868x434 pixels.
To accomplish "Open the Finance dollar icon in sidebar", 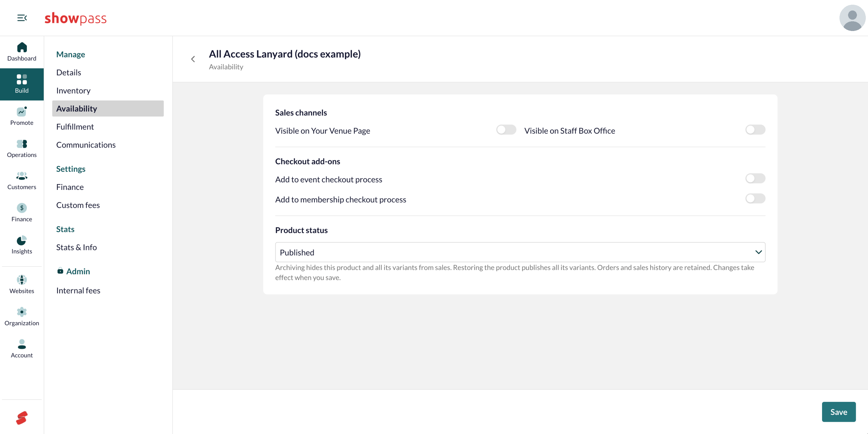I will point(22,208).
